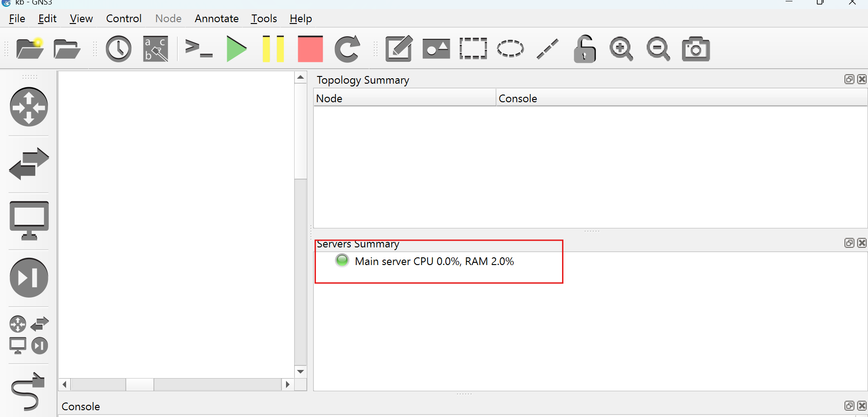Open security devices category
Viewport: 868px width, 417px height.
point(29,278)
